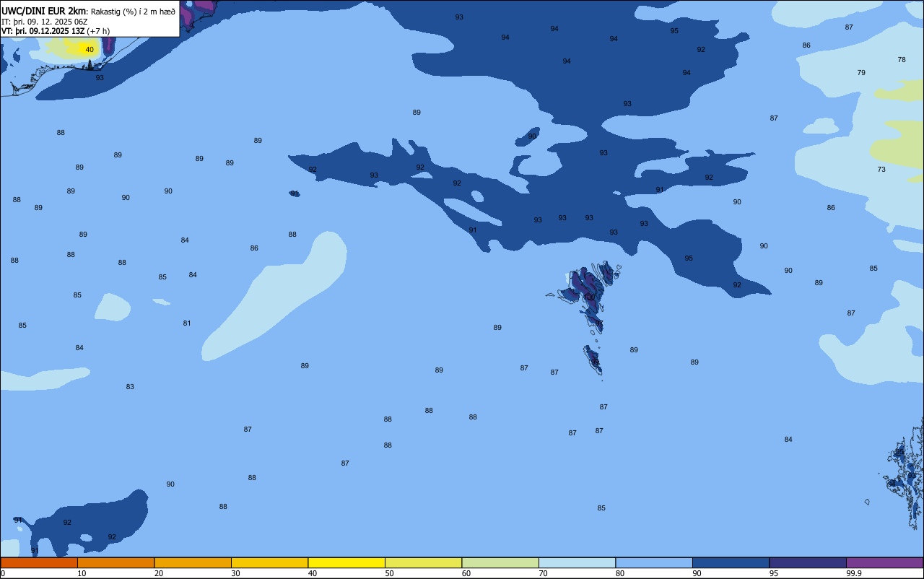Screen dimensions: 924x579
Task: Select the legend swatch between 95 and 99.9
Action: pos(808,562)
